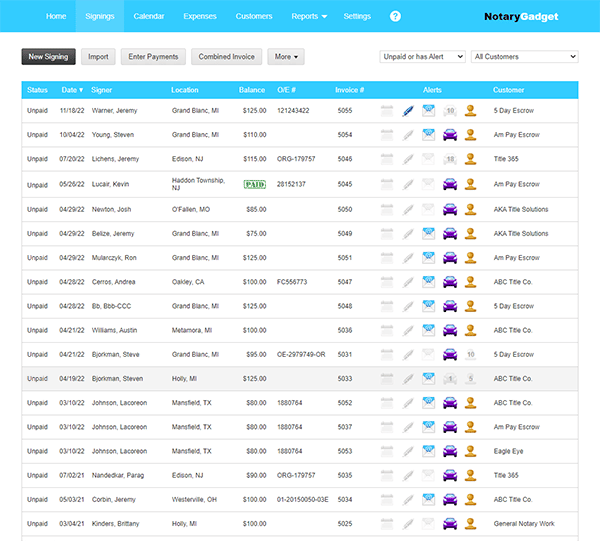Open the Settings tab

coord(357,16)
